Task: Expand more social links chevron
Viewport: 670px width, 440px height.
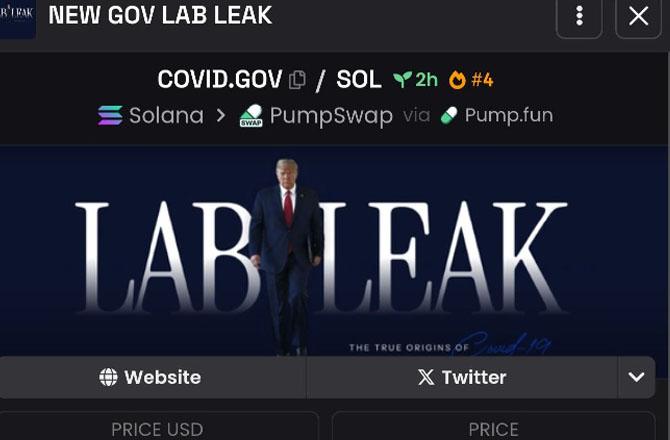Action: (x=637, y=377)
